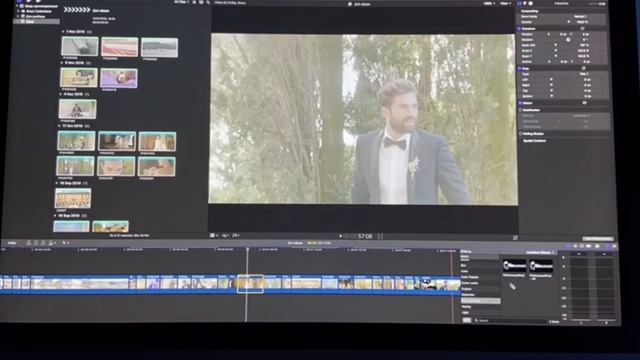
Task: Click the highlighted effects category in the list
Action: (480, 301)
